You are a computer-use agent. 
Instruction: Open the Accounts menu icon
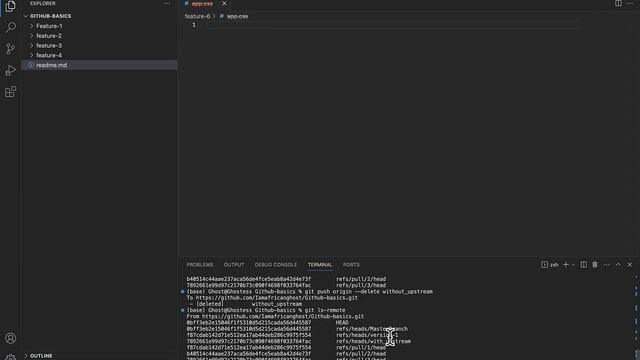pyautogui.click(x=11, y=338)
